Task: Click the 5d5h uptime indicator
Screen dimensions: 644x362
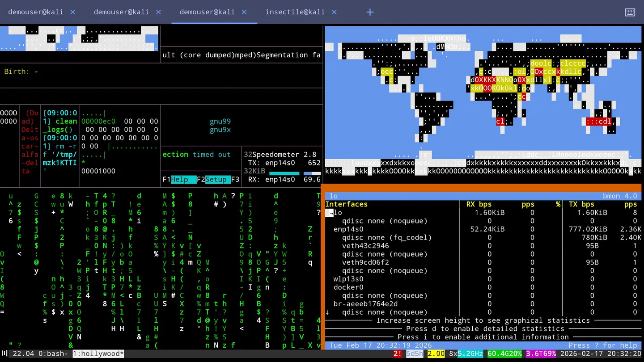Action: (414, 354)
